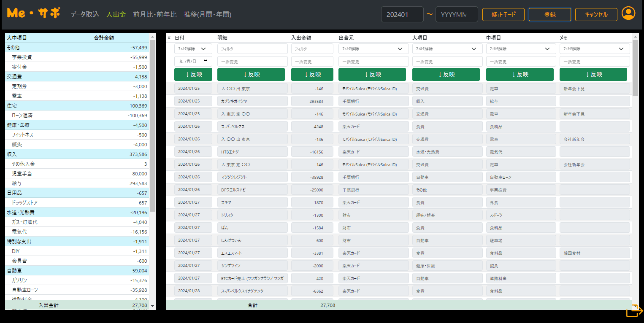
Task: Open the user profile icon
Action: click(628, 14)
